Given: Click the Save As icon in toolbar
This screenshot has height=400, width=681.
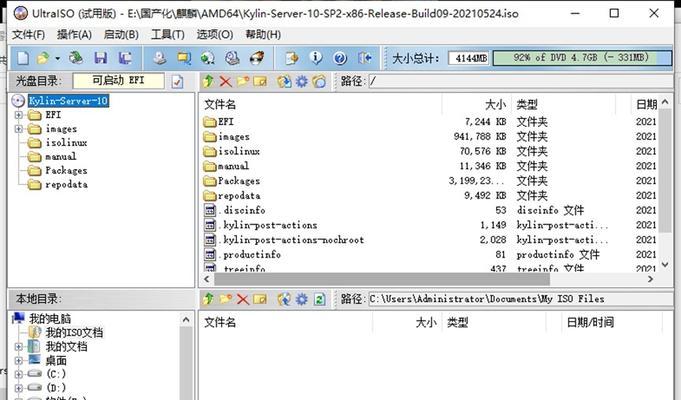Looking at the screenshot, I should pyautogui.click(x=125, y=58).
